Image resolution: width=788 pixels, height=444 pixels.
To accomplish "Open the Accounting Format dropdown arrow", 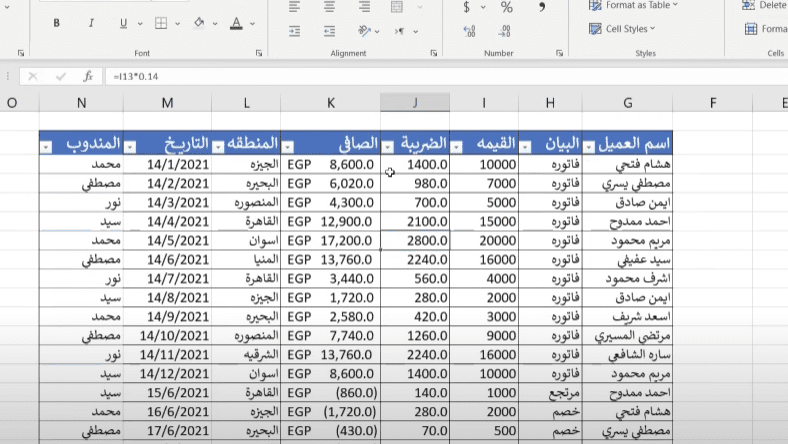I will click(483, 7).
